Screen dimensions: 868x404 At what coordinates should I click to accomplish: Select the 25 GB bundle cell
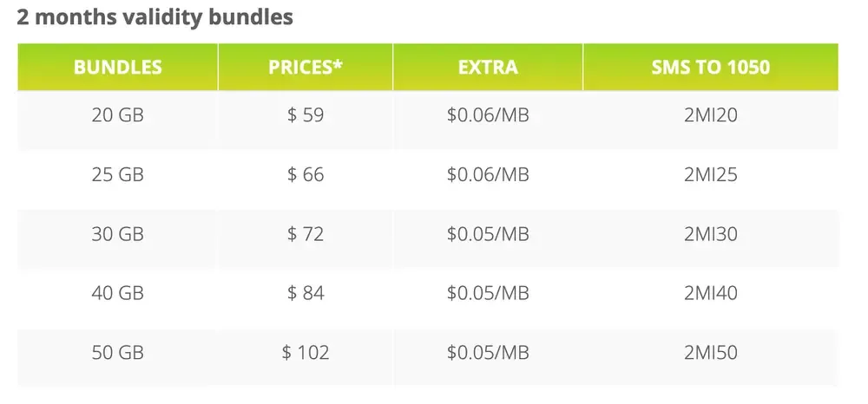pyautogui.click(x=117, y=174)
